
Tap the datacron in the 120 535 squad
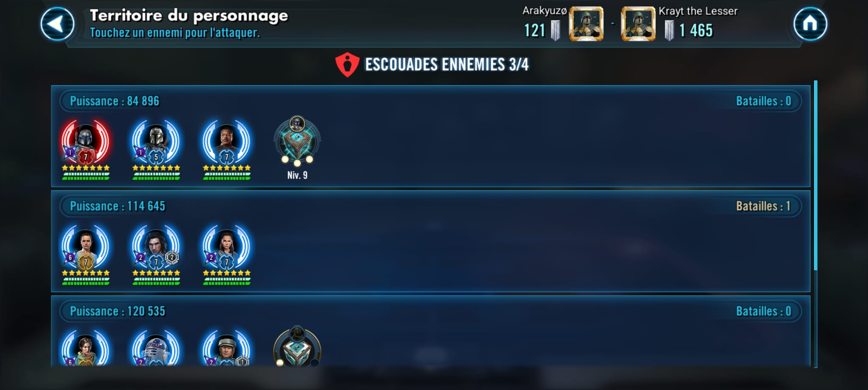(x=297, y=347)
